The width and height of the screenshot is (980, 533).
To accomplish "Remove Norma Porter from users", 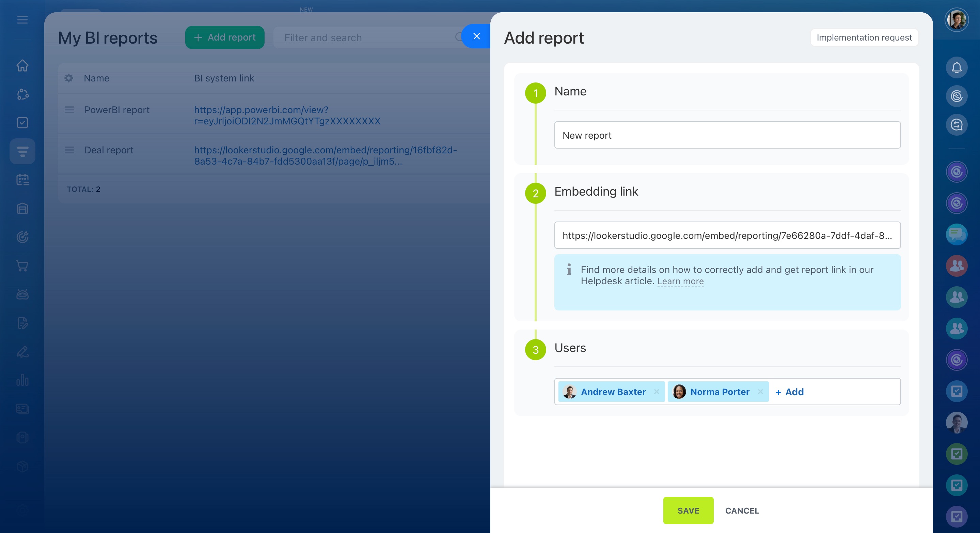I will [760, 392].
